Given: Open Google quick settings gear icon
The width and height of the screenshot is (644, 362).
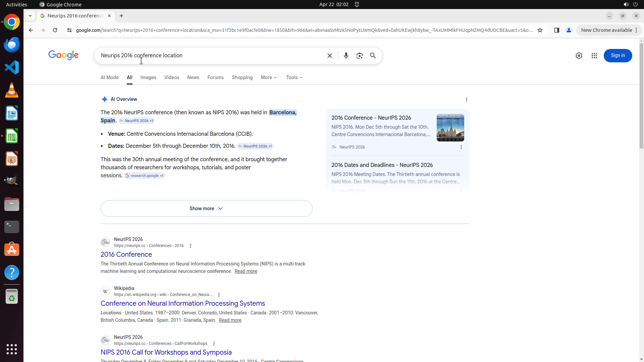Looking at the screenshot, I should tap(579, 56).
